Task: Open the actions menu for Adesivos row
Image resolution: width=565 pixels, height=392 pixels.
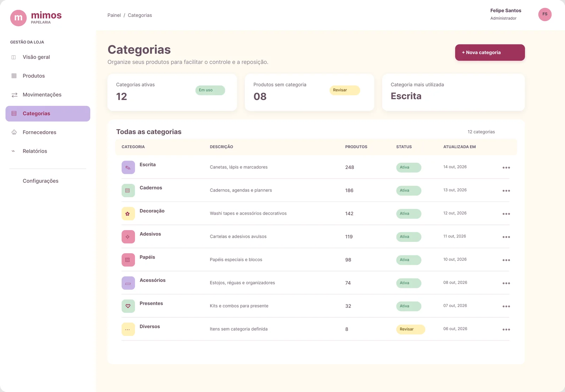Action: point(506,237)
